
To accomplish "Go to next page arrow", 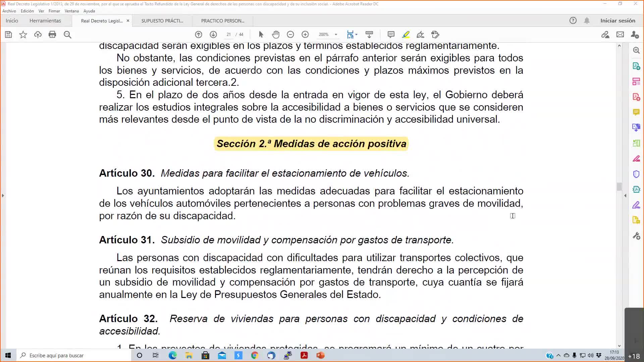I will coord(213,35).
